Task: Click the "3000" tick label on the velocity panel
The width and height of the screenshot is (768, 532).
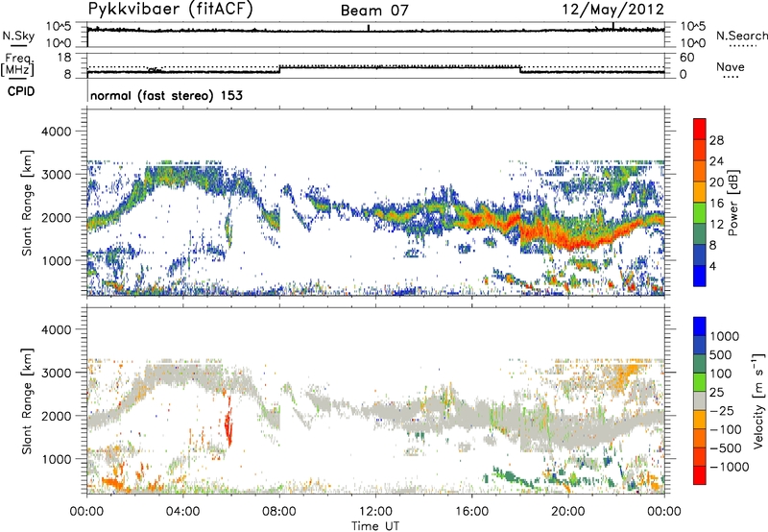Action: coord(56,373)
